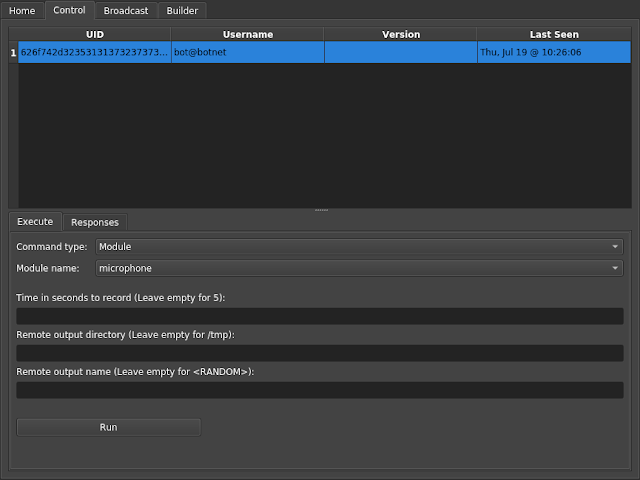
Task: Click the Last Seen column header
Action: [554, 34]
